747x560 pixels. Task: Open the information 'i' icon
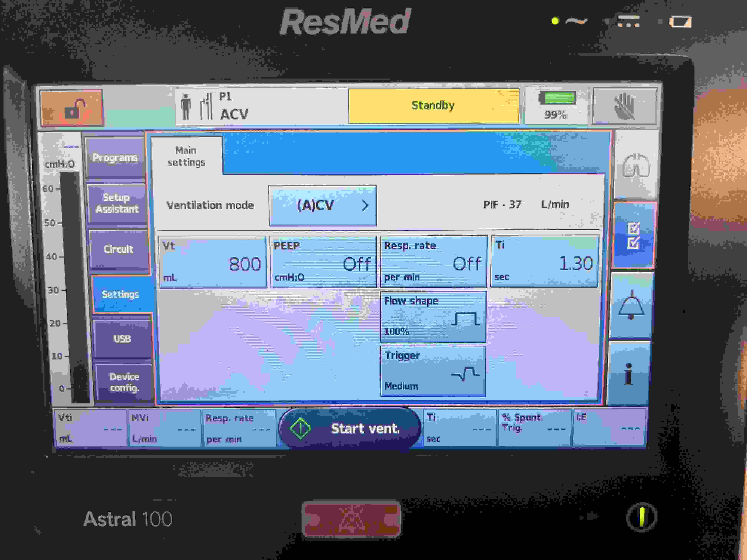pyautogui.click(x=628, y=373)
